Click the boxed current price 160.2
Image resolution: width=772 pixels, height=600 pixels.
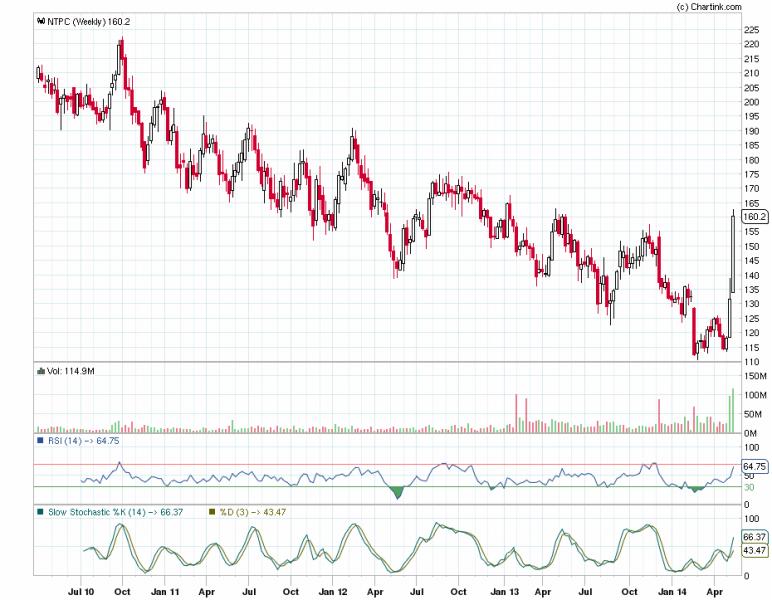pos(754,217)
